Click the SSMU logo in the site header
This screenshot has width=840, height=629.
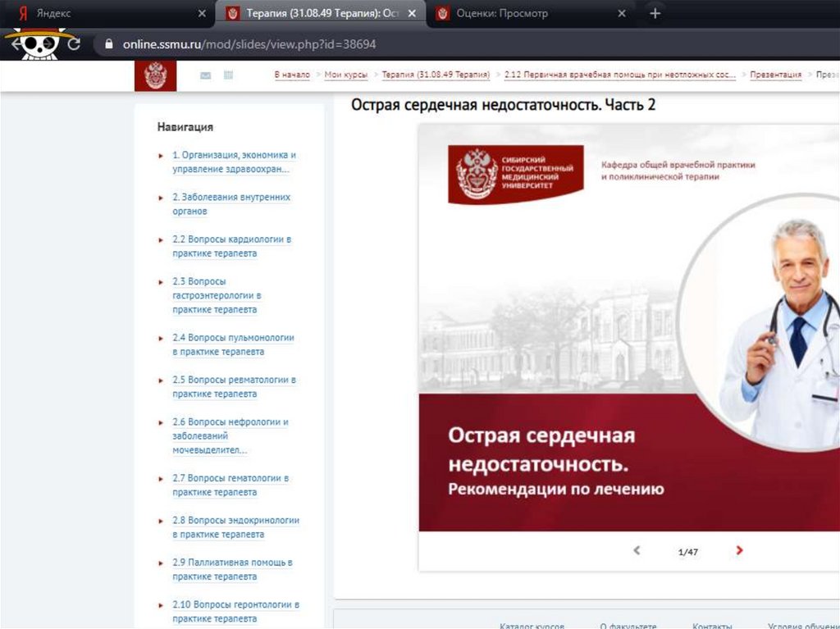tap(155, 75)
